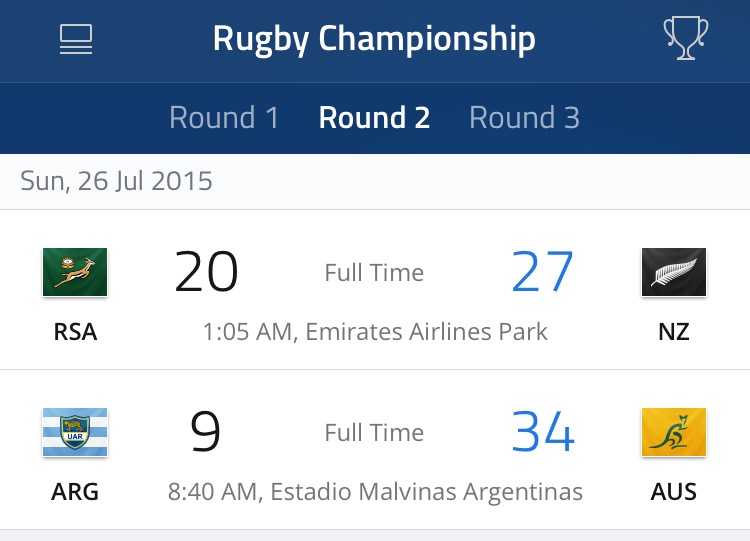The image size is (750, 541).
Task: Select the NZ team label
Action: pos(674,331)
